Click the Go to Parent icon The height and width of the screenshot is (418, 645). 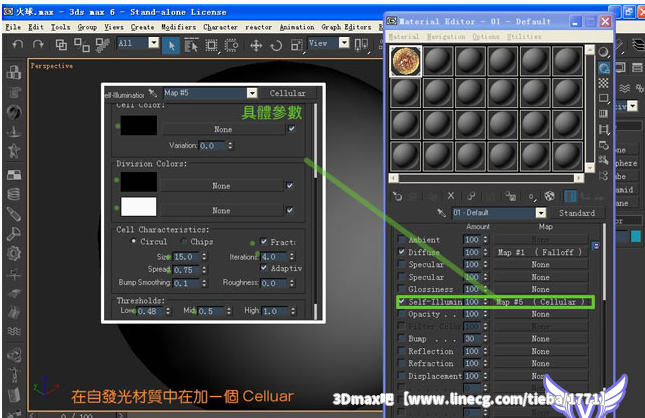(x=585, y=196)
